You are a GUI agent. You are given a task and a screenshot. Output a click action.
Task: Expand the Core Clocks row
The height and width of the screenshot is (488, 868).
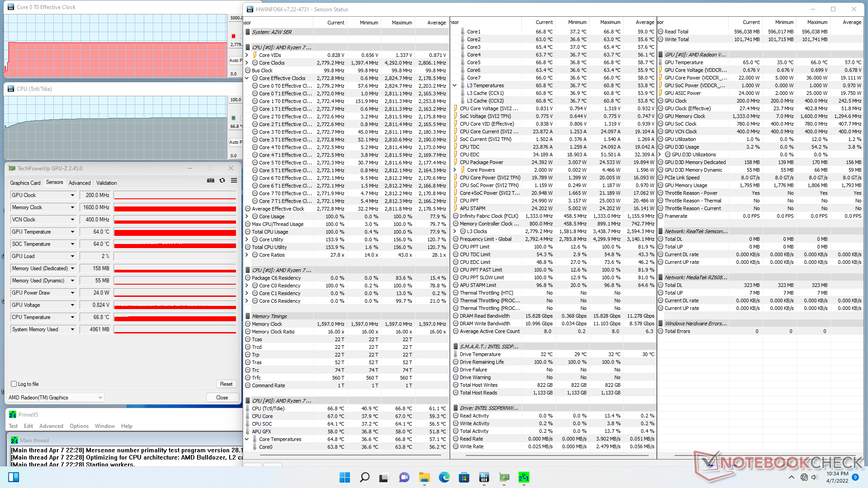tap(247, 63)
